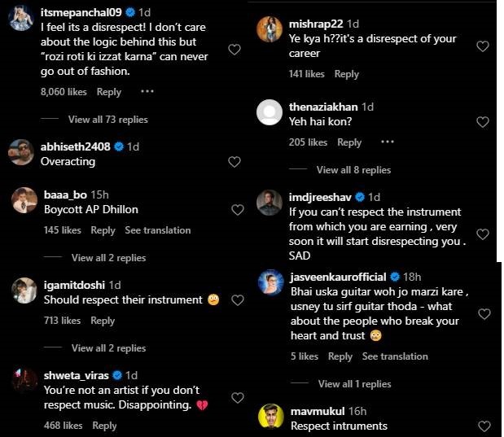
Task: Reply to mishrap22's comment
Action: (346, 74)
